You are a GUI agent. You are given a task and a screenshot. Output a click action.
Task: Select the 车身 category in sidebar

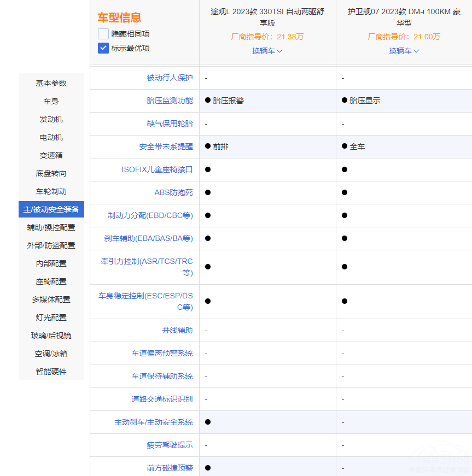[51, 101]
